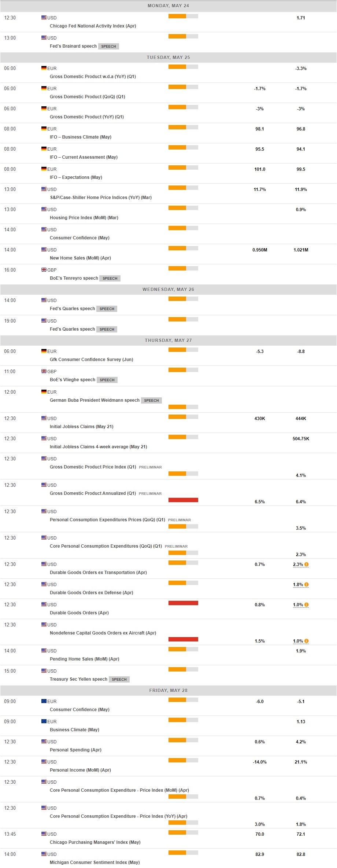337x868 pixels.
Task: Click SPEECH tag on Treasury Sec Yellen speech
Action: coord(119,679)
